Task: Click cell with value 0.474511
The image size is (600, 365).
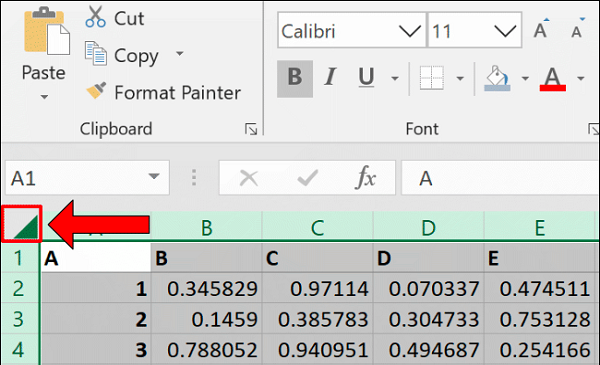Action: (x=540, y=288)
